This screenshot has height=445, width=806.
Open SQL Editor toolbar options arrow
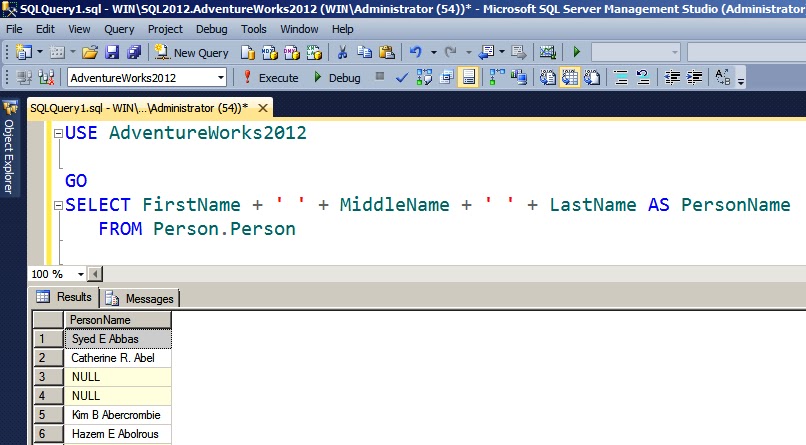point(741,81)
